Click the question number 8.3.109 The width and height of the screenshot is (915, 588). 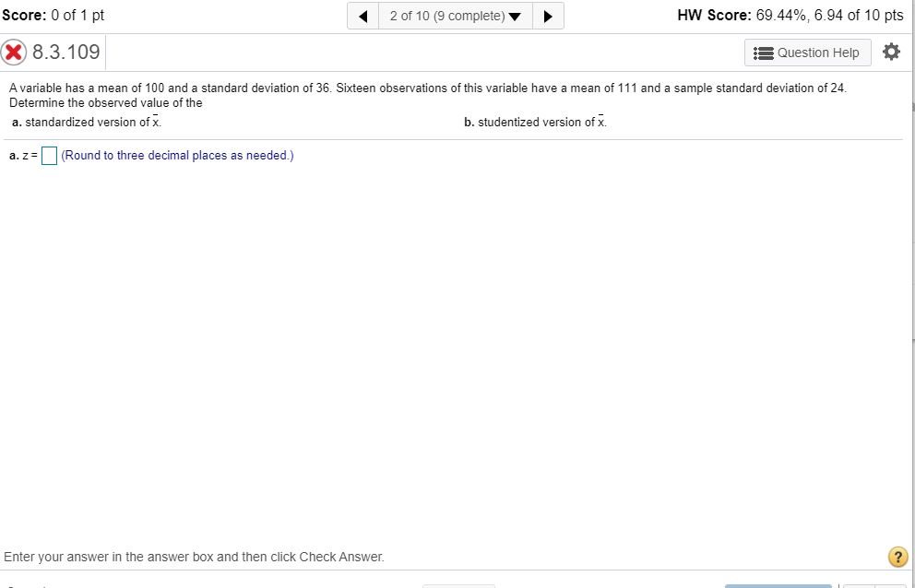point(65,53)
